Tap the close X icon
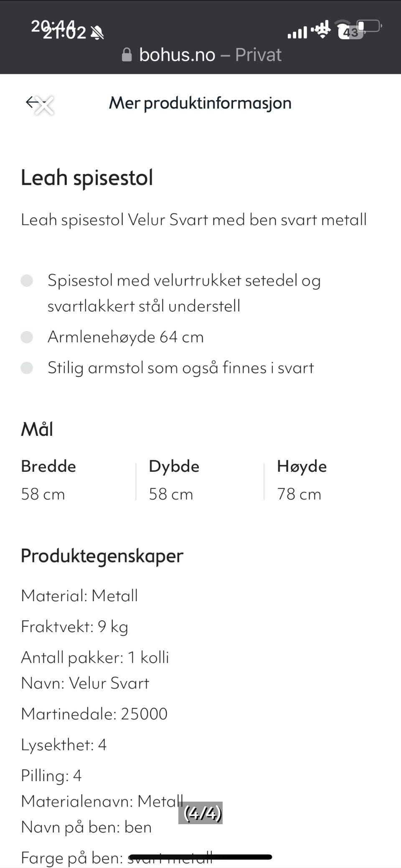This screenshot has width=401, height=868. click(x=44, y=105)
